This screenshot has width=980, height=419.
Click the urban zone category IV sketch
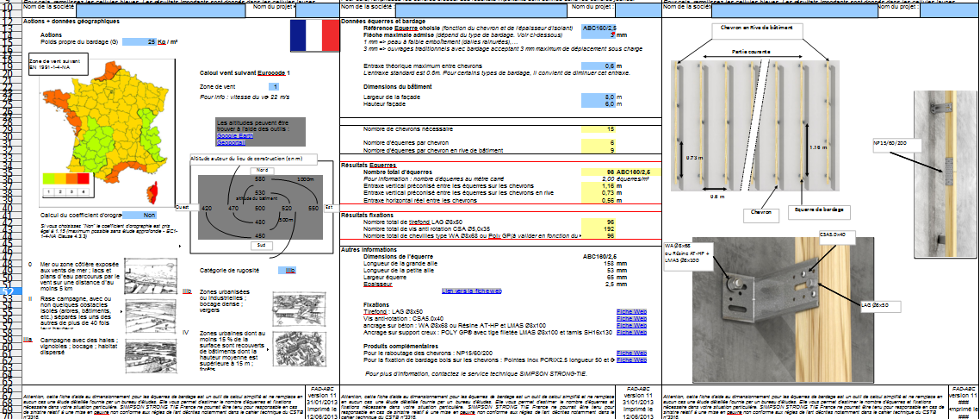click(x=300, y=349)
